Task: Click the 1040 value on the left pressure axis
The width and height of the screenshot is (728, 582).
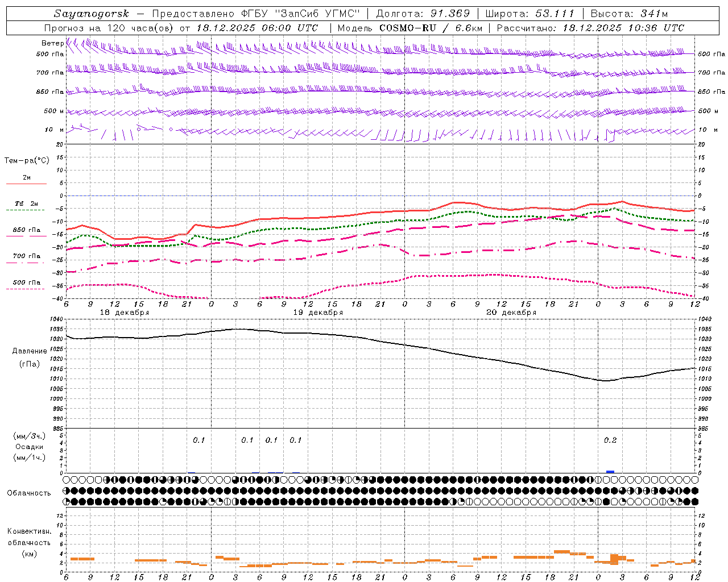Action: pyautogui.click(x=57, y=319)
